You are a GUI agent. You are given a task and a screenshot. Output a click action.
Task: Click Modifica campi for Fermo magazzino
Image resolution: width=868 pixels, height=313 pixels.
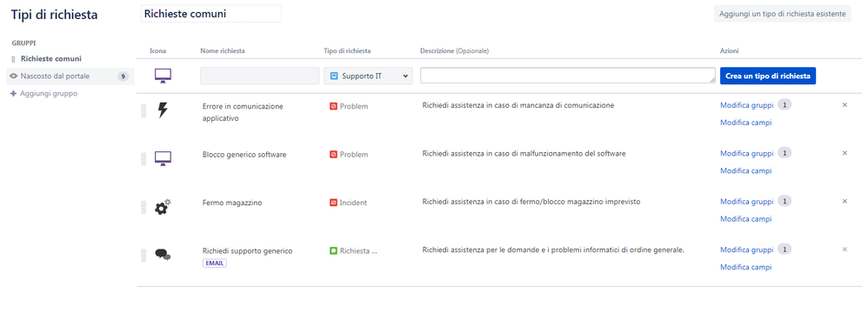(x=745, y=219)
